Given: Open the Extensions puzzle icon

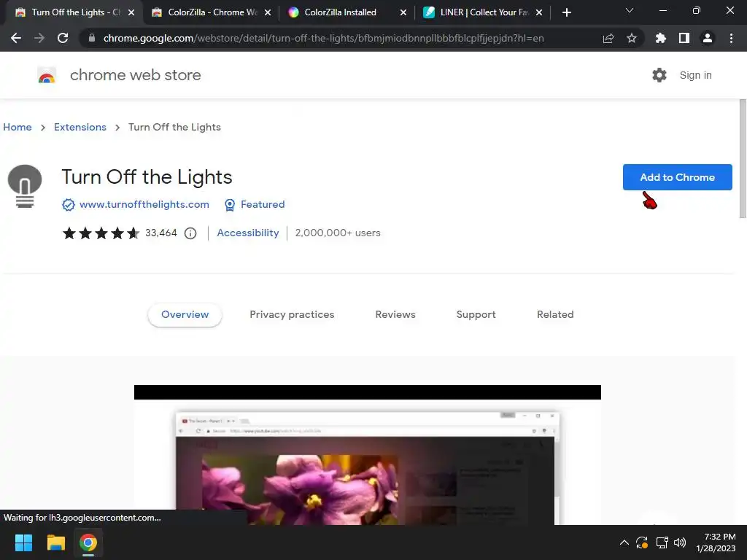Looking at the screenshot, I should coord(661,38).
